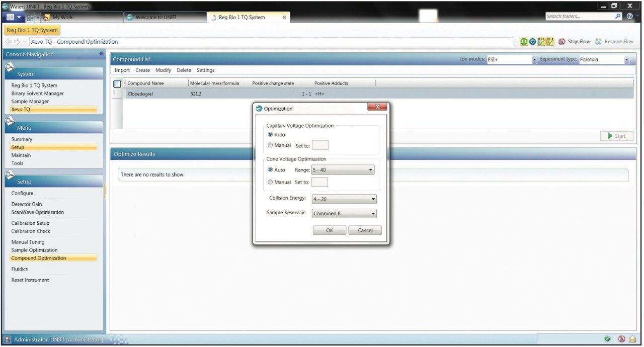Viewport: 644px width, 347px height.
Task: Open the Modify menu in Compound List
Action: pos(163,70)
